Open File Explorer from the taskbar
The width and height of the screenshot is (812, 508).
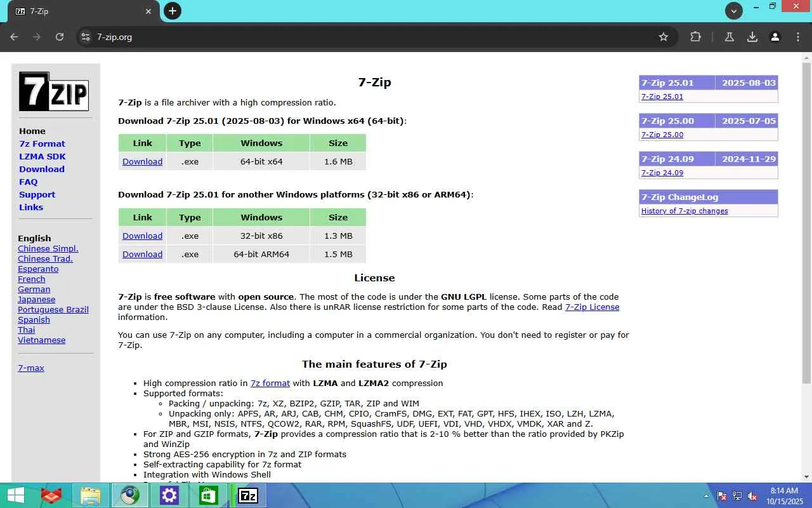click(x=91, y=495)
